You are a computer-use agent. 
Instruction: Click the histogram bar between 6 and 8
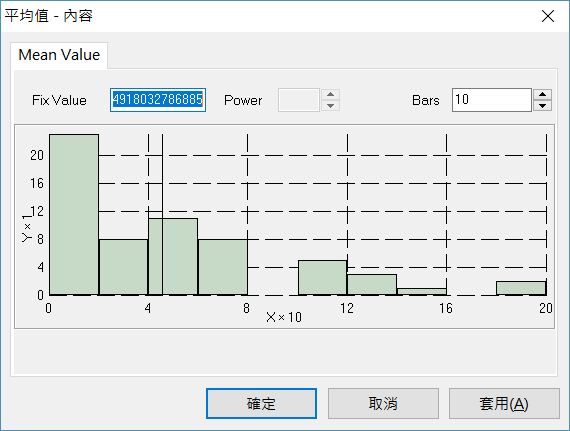coord(223,267)
